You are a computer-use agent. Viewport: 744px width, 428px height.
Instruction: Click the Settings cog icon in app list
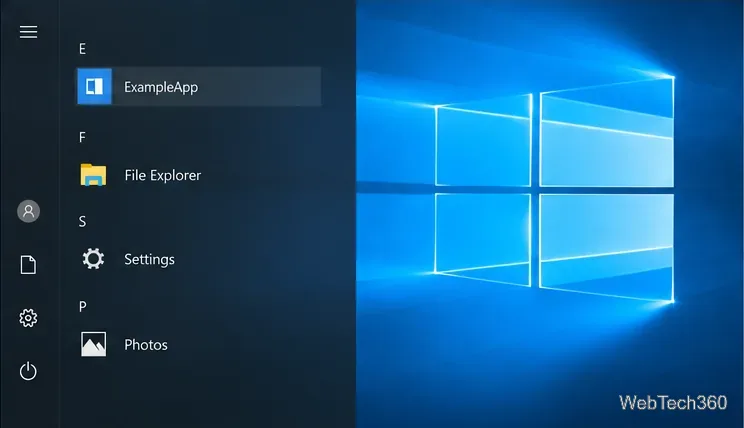coord(93,259)
